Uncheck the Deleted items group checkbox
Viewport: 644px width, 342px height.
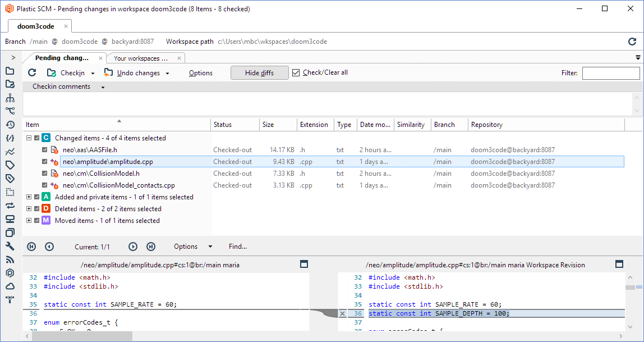[37, 209]
